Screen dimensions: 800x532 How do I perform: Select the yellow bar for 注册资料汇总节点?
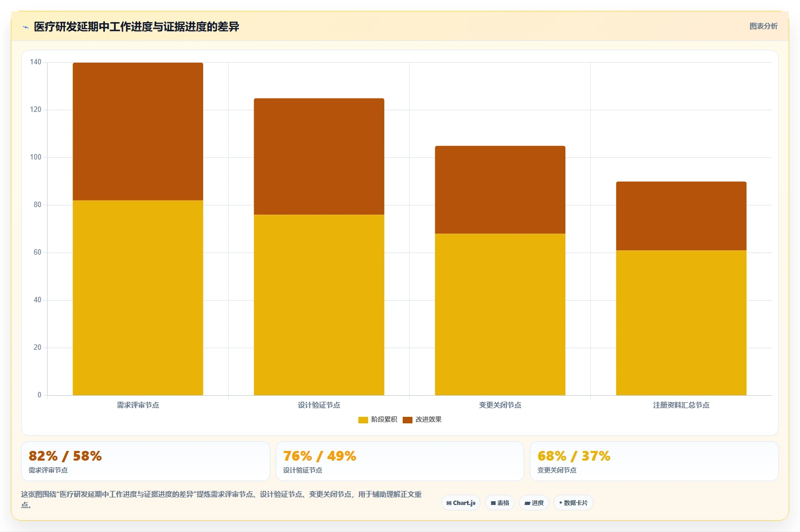pos(681,323)
